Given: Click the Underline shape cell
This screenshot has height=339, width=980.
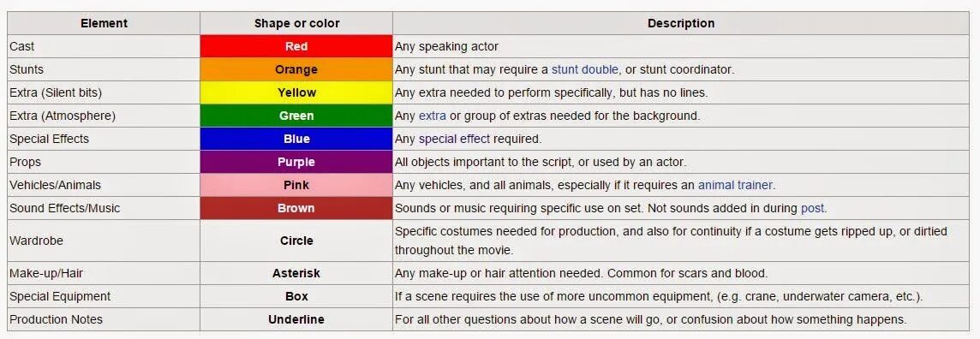Looking at the screenshot, I should [296, 319].
